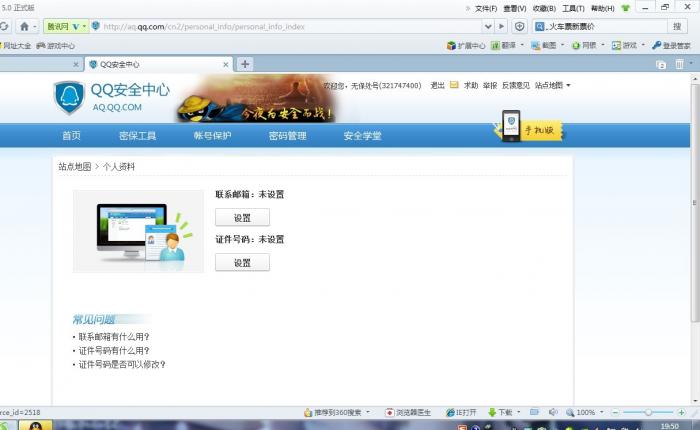The height and width of the screenshot is (430, 700).
Task: Open the 帮助(H) menu
Action: click(603, 8)
